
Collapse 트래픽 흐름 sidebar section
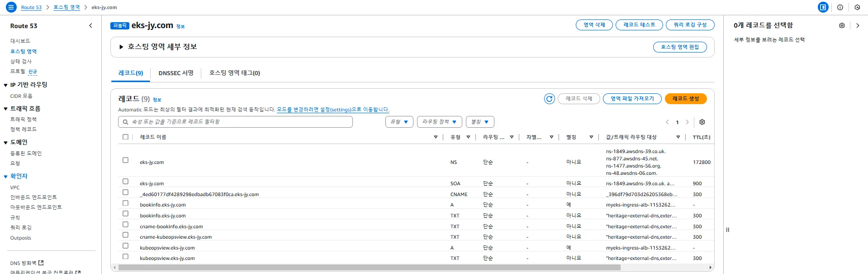[x=5, y=109]
